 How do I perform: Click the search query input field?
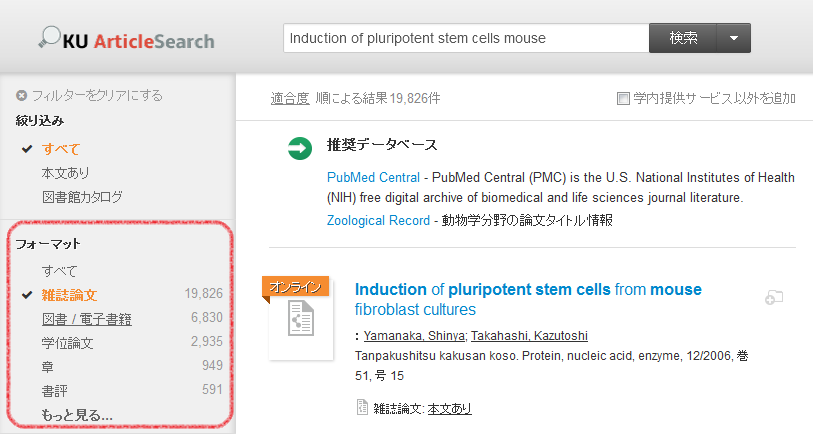click(466, 38)
